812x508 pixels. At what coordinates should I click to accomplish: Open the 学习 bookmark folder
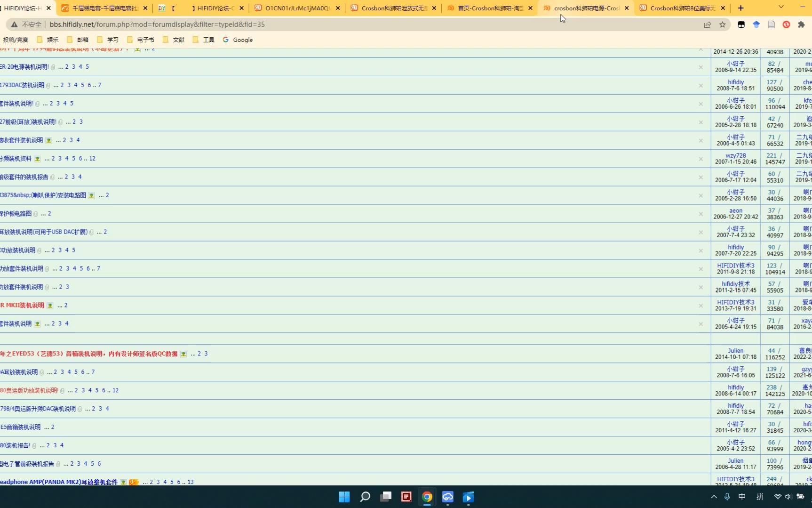[108, 40]
